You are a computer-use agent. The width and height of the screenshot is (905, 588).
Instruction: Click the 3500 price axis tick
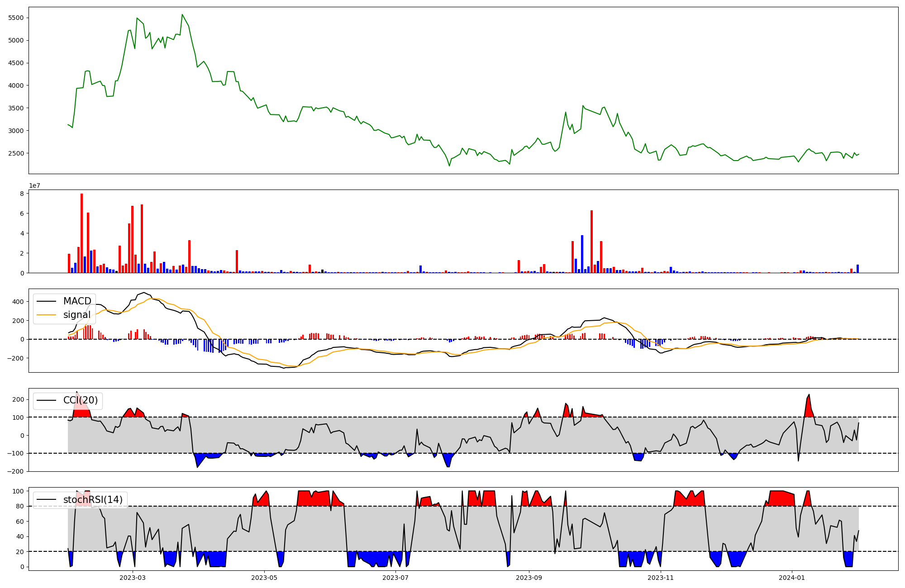[x=16, y=108]
